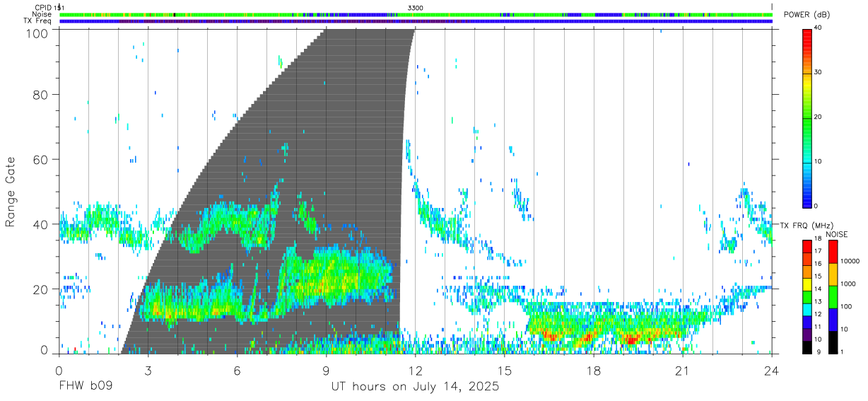Image resolution: width=868 pixels, height=401 pixels.
Task: Click the '11' label on TX FRQ legend
Action: [819, 327]
